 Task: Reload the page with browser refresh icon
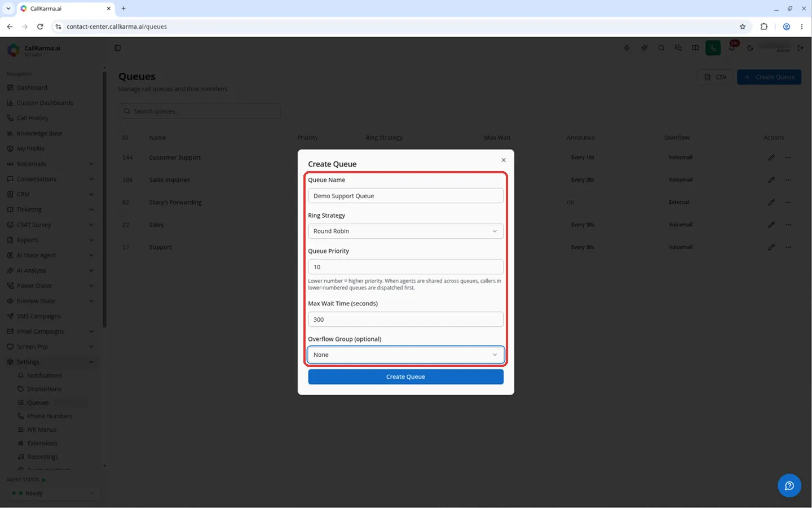point(40,27)
